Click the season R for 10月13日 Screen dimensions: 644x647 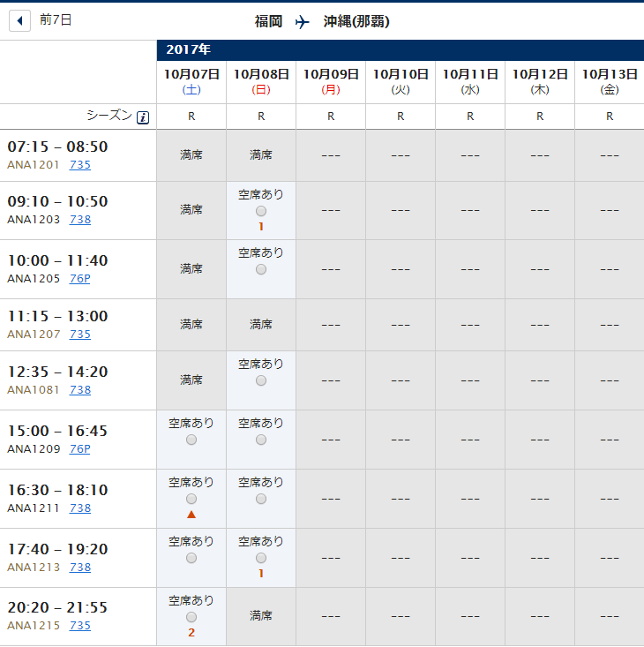(610, 117)
